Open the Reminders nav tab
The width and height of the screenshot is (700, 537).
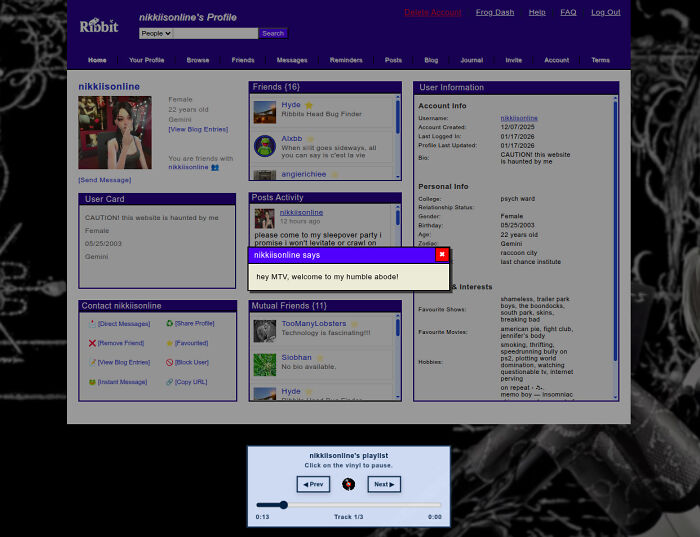[x=346, y=60]
